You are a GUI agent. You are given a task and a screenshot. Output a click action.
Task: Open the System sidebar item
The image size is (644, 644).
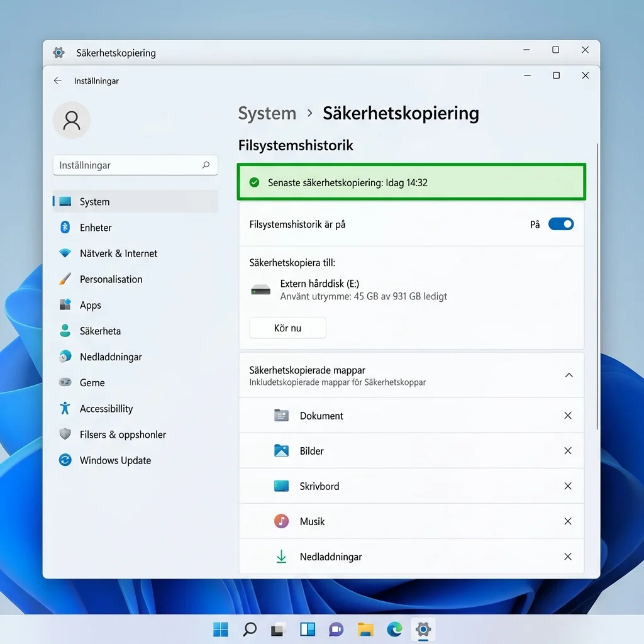pyautogui.click(x=135, y=201)
